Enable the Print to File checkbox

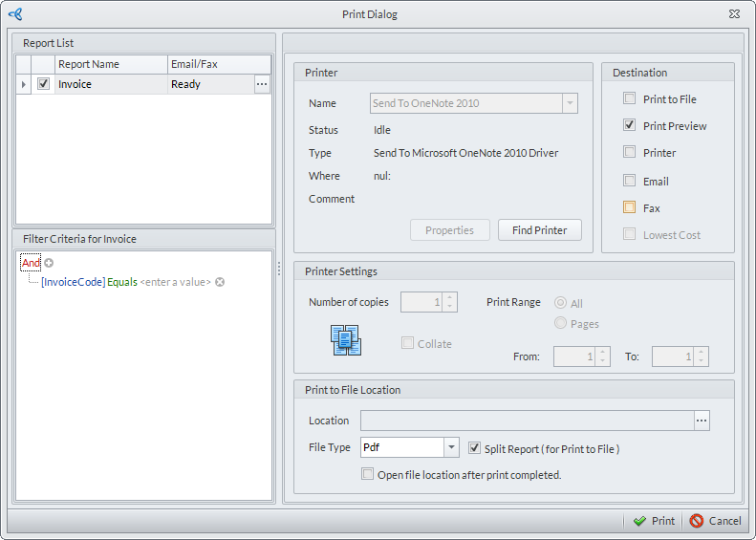[629, 98]
